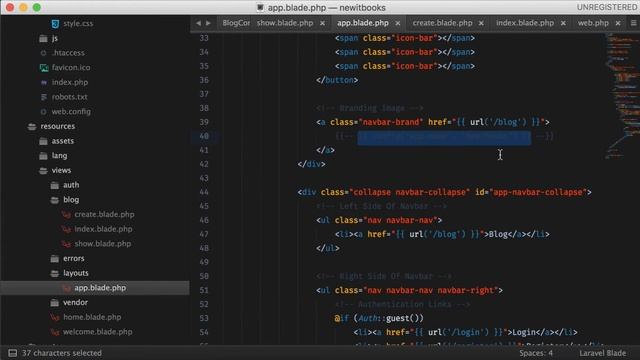Open index.blade.php in sidebar blog folder
Viewport: 640px width, 360px height.
point(103,229)
